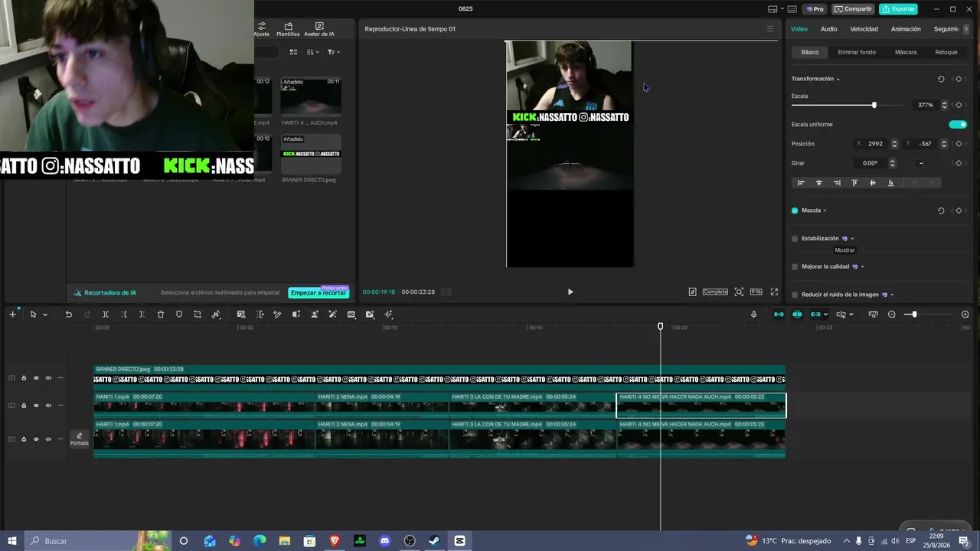Screen dimensions: 980x551
Task: Show more inspector tabs with arrow
Action: coord(965,29)
